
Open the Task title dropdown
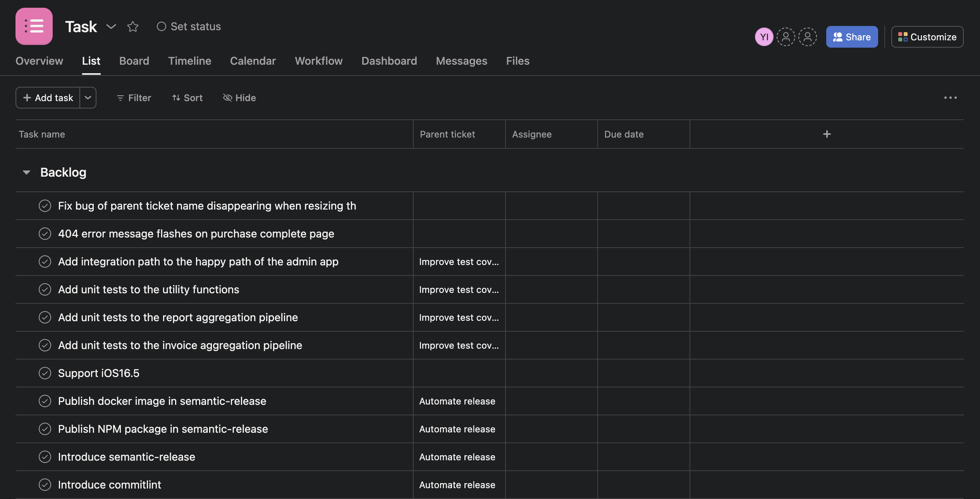[111, 26]
